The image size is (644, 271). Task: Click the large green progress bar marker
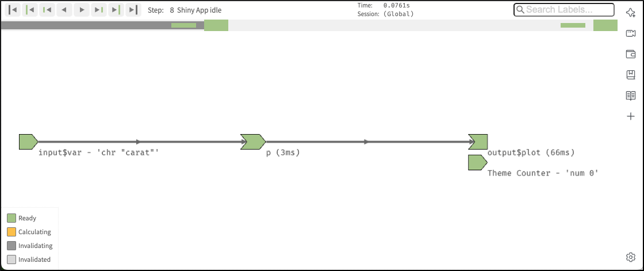pyautogui.click(x=216, y=25)
